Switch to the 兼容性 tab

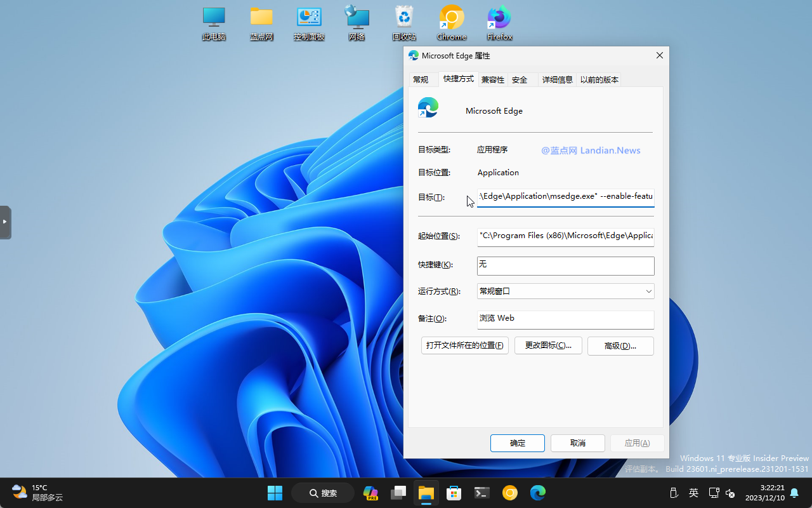[492, 79]
